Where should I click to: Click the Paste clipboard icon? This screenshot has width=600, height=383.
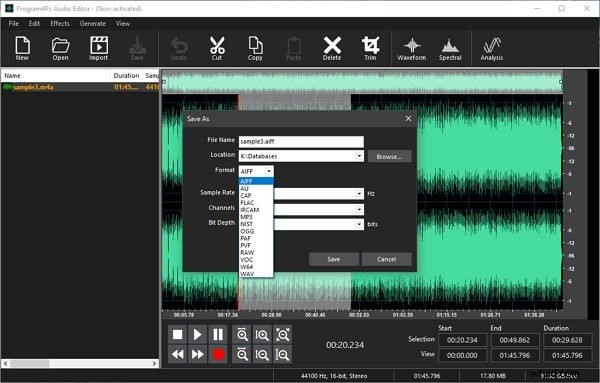coord(293,48)
